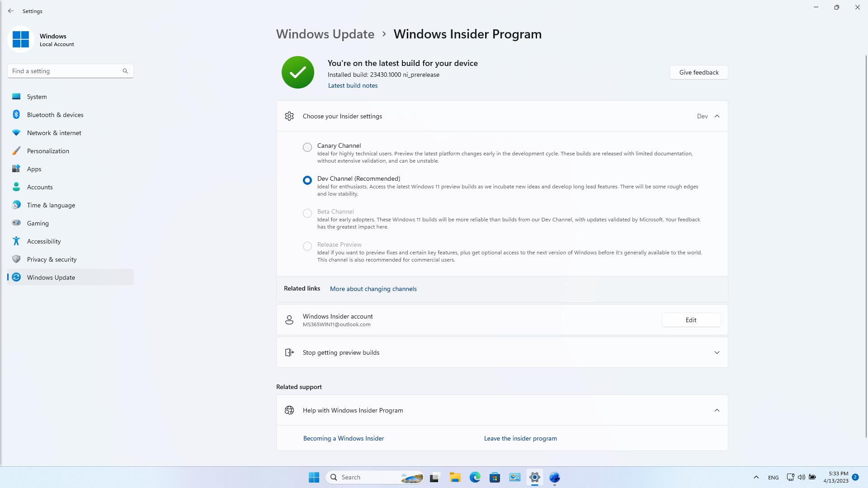Expand Stop getting preview builds
Viewport: 868px width, 488px height.
click(717, 352)
